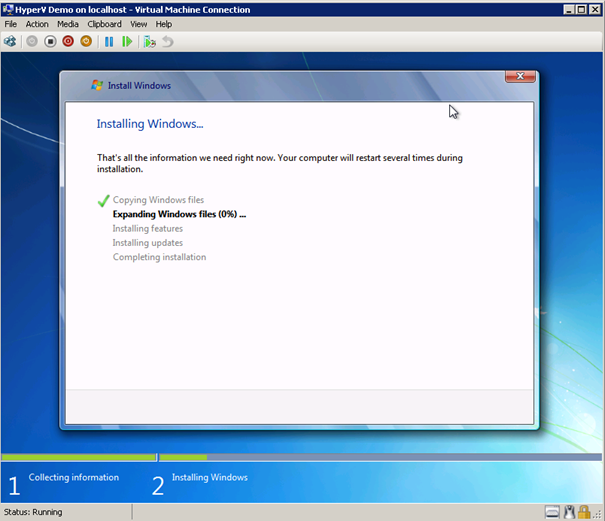605x521 pixels.
Task: Click the 'Installing Windows' stage label at bottom
Action: click(x=210, y=477)
